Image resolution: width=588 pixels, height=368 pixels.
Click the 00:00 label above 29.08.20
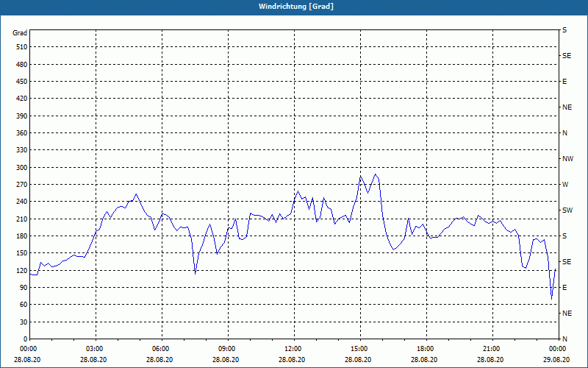[x=559, y=349]
